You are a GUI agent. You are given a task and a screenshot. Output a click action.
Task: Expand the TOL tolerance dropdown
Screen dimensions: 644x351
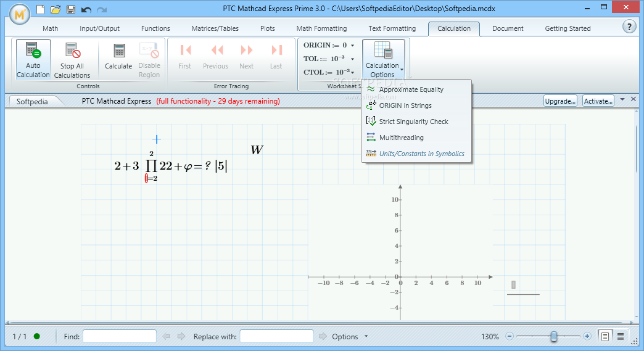(x=352, y=59)
